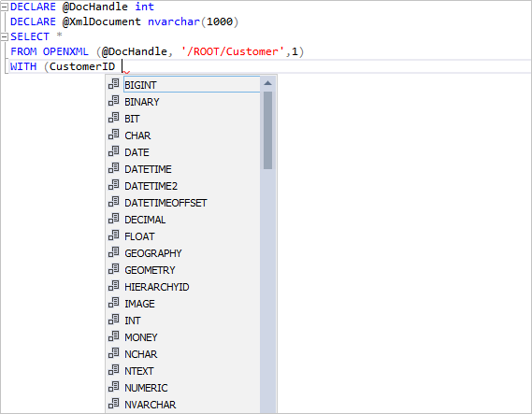Collapse the DECLARE code block outline

point(4,7)
